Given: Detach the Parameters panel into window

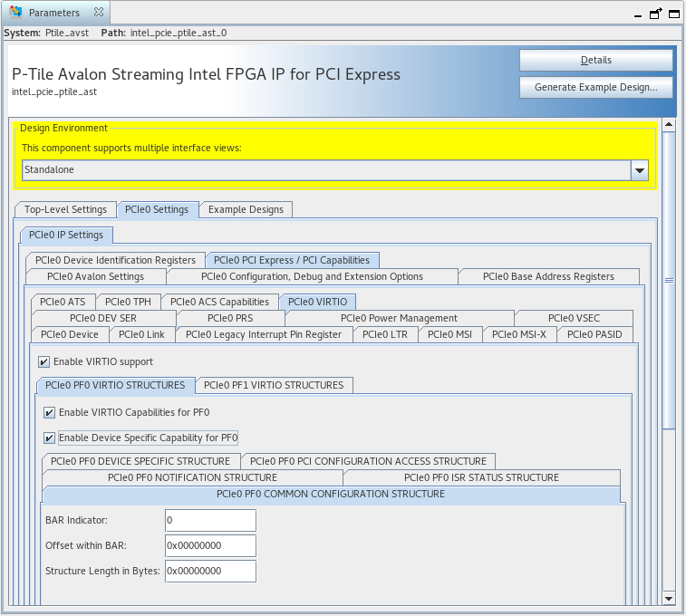Looking at the screenshot, I should click(x=655, y=14).
